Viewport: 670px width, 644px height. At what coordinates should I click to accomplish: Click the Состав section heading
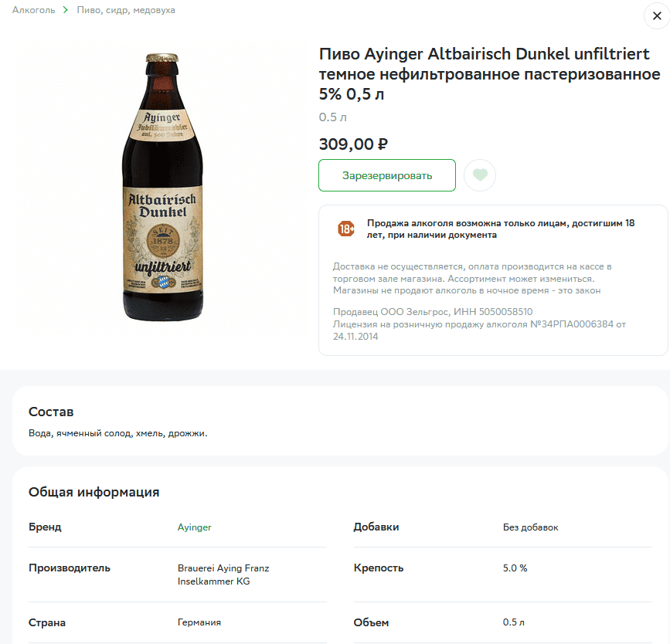coord(51,412)
